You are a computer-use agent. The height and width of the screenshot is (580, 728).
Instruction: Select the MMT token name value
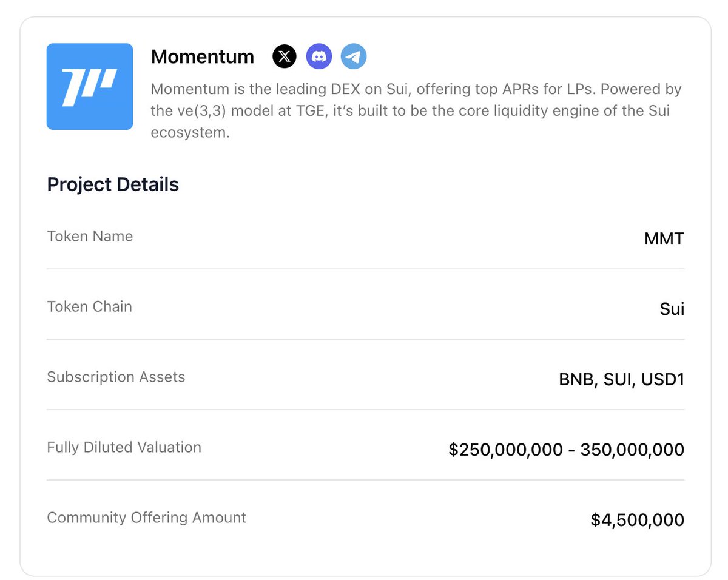click(x=664, y=239)
